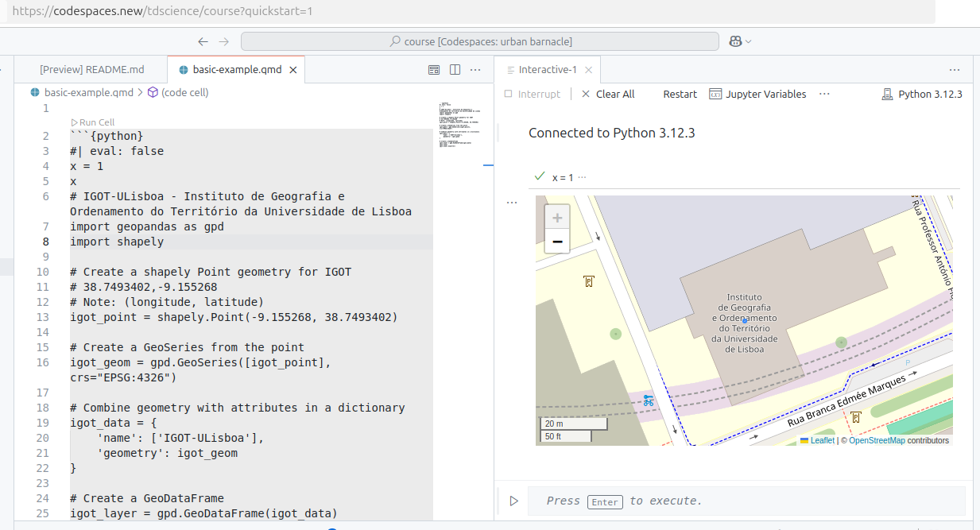Click 'igot_layer = gpd.GeoDataFrame(igot_data)' line
Image resolution: width=980 pixels, height=530 pixels.
pos(203,513)
